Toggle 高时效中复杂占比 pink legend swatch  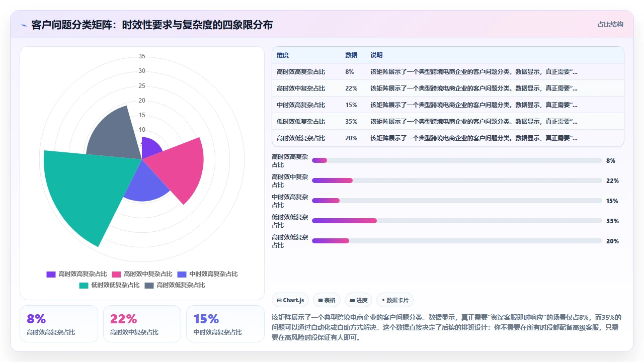[116, 274]
